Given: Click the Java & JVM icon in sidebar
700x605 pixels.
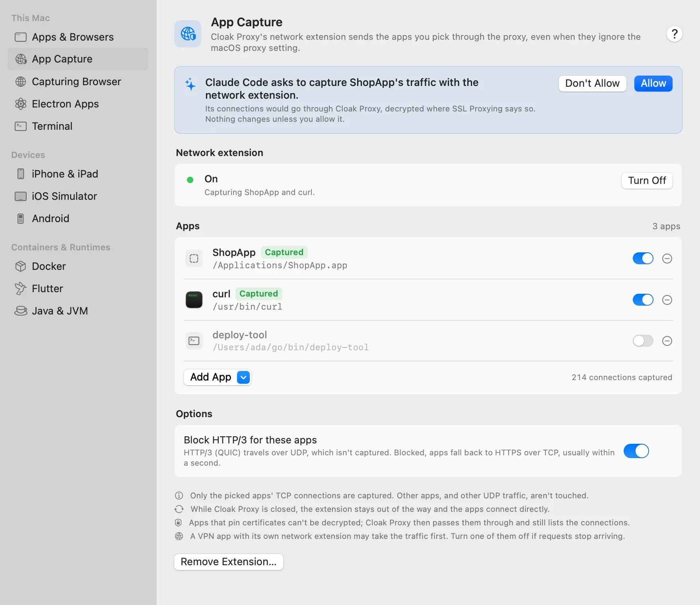Looking at the screenshot, I should [21, 311].
